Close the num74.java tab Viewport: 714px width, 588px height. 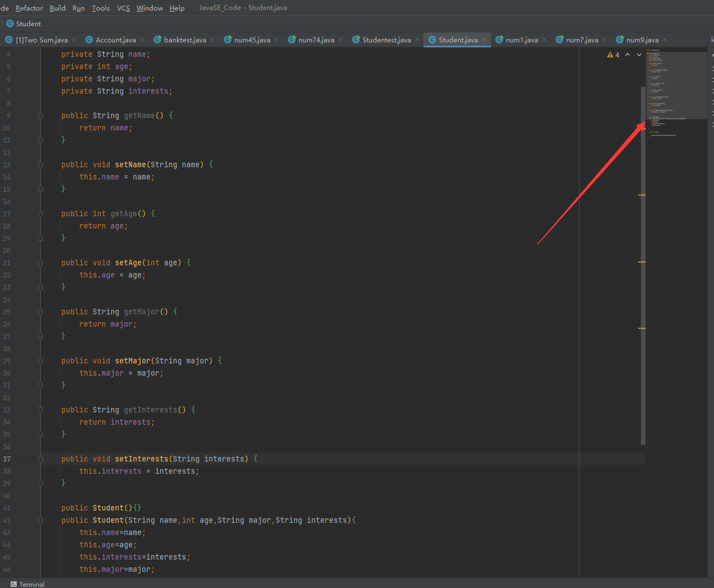click(x=341, y=40)
